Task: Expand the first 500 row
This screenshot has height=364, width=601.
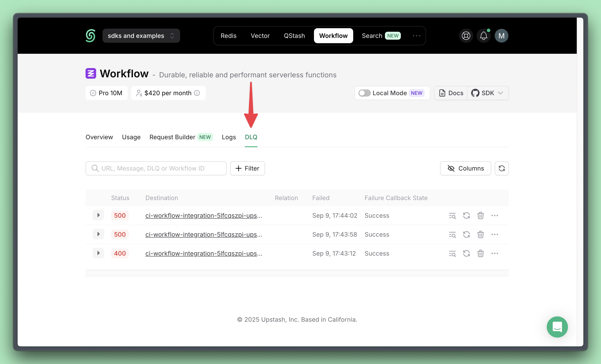Action: tap(98, 215)
